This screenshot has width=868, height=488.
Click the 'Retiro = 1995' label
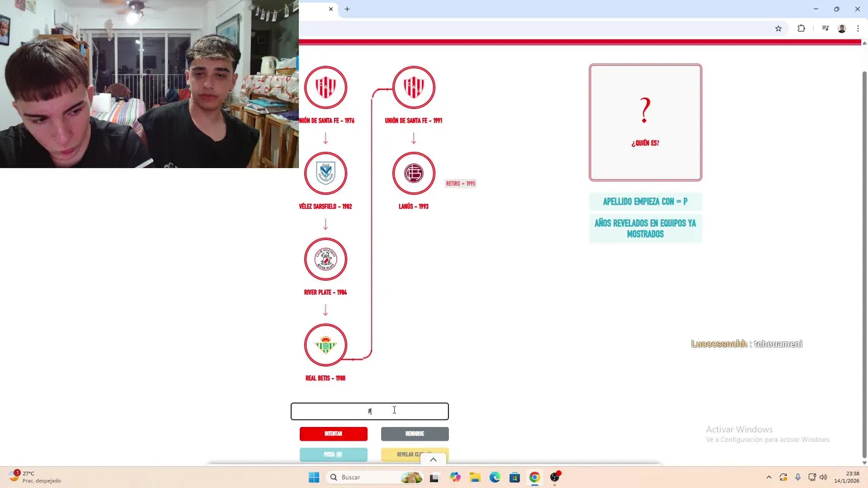(460, 184)
